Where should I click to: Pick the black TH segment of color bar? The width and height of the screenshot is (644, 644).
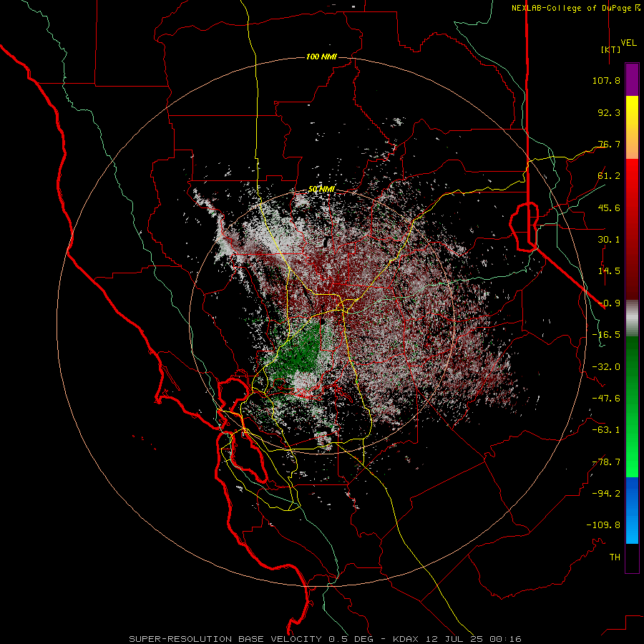pyautogui.click(x=632, y=557)
